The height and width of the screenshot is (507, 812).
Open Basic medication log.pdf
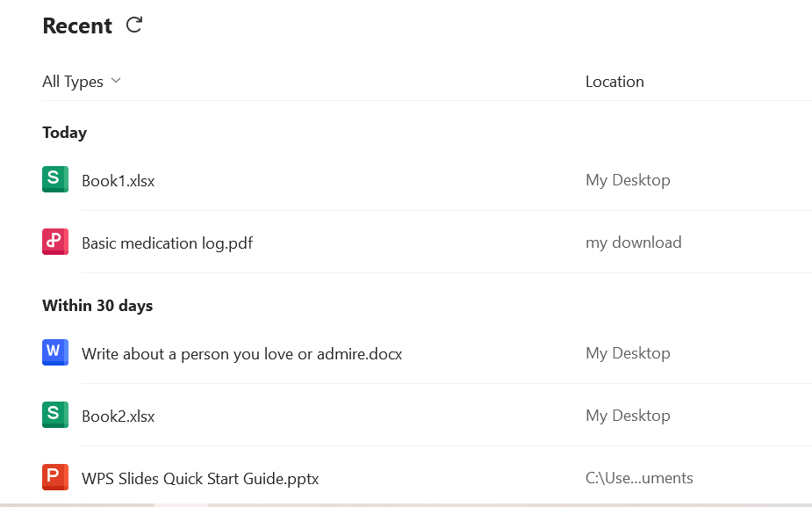tap(167, 243)
